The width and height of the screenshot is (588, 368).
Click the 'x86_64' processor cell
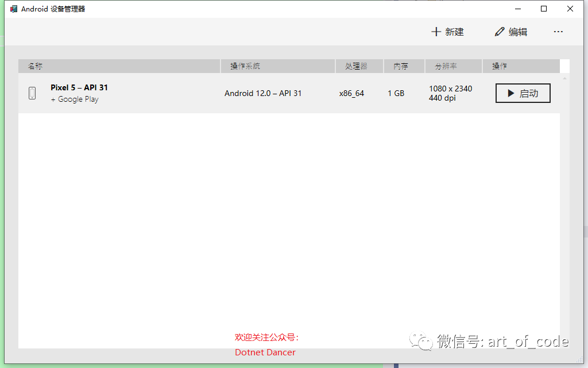click(x=351, y=93)
